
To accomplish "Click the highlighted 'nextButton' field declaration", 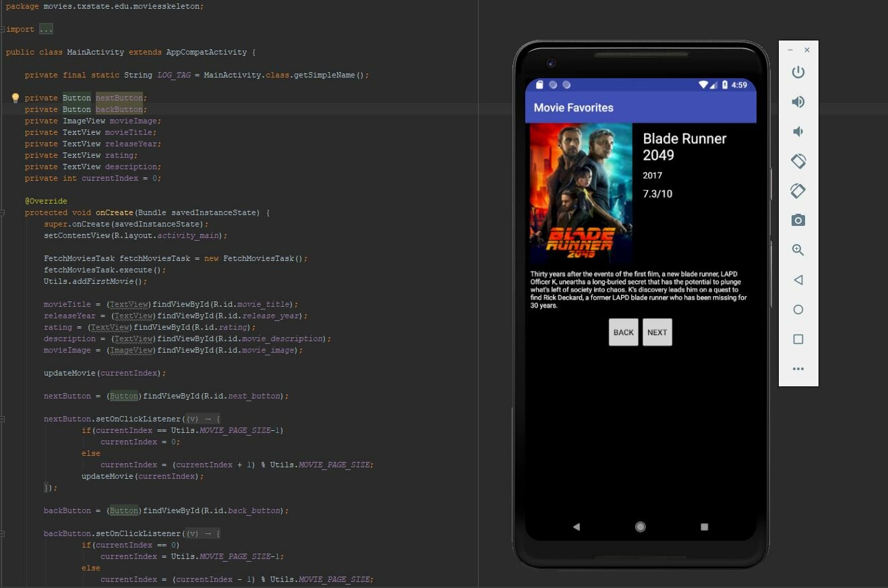I will [119, 98].
